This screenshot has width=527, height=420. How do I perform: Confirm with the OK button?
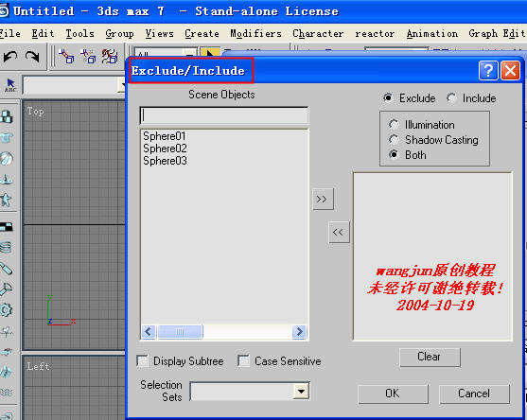pos(393,394)
